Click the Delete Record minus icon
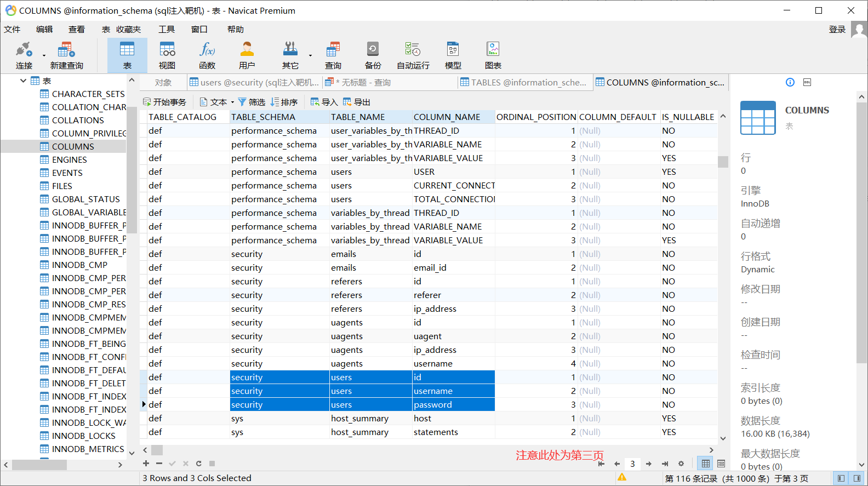The image size is (868, 486). 159,464
